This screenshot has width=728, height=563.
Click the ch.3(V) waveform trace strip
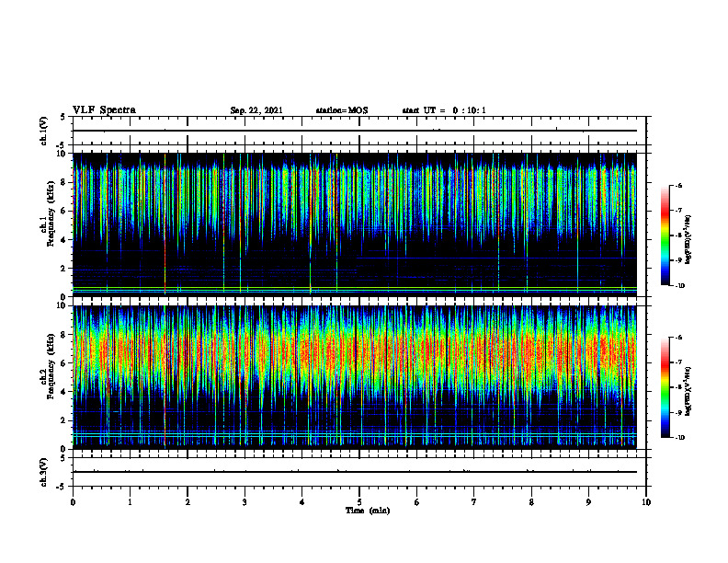click(359, 472)
